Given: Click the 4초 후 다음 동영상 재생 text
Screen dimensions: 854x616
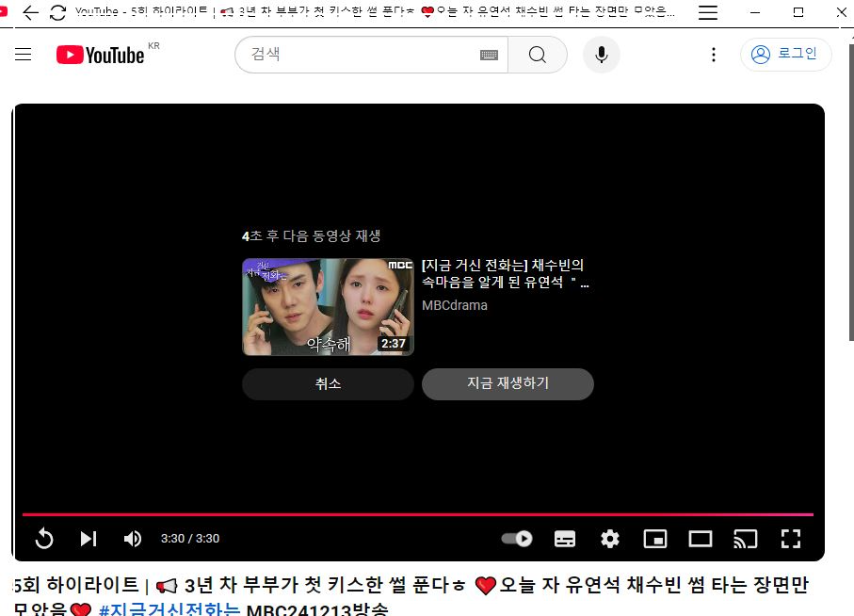Looking at the screenshot, I should [311, 235].
